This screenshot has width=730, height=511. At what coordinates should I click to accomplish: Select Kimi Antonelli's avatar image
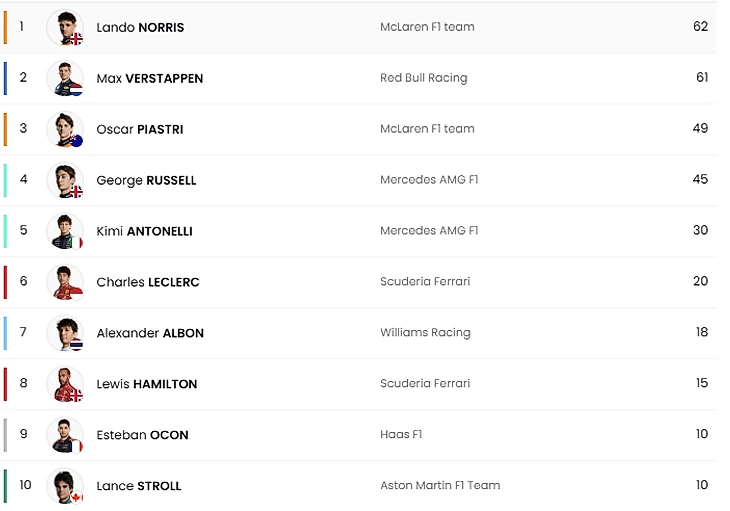[65, 231]
